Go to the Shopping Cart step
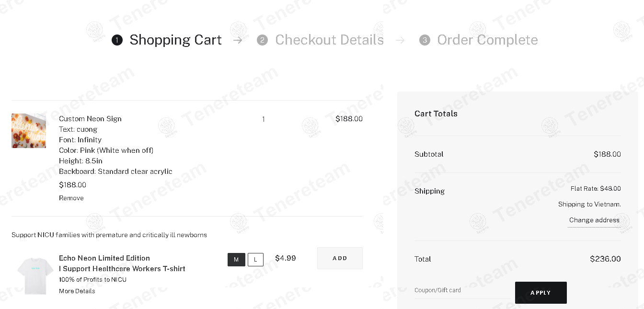 (x=175, y=40)
